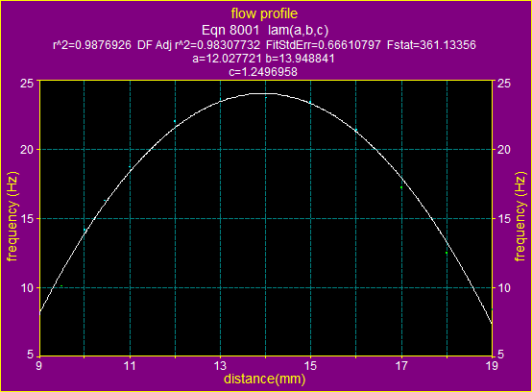Click the b=13.948841 parameter text
This screenshot has height=392, width=532.
point(300,59)
